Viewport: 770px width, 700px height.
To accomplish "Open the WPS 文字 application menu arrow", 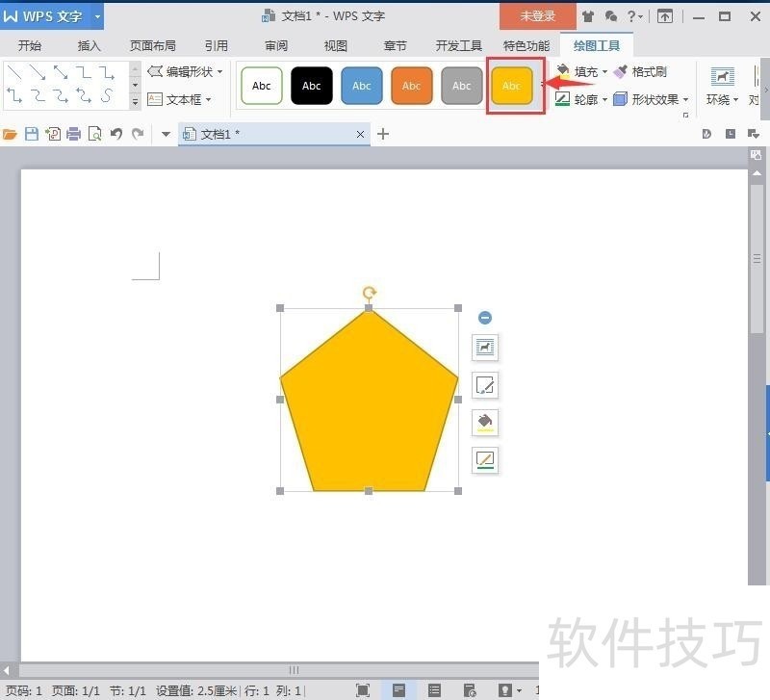I will coord(98,16).
